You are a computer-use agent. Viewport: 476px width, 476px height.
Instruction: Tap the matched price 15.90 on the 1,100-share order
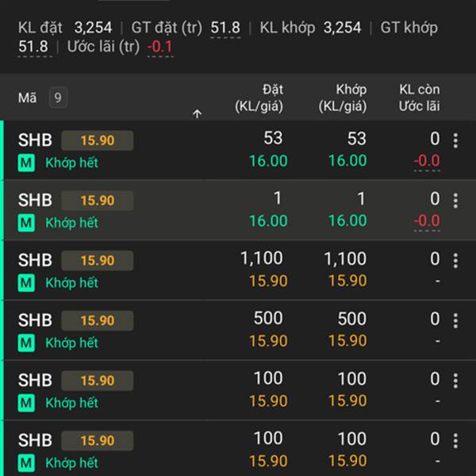(x=347, y=281)
